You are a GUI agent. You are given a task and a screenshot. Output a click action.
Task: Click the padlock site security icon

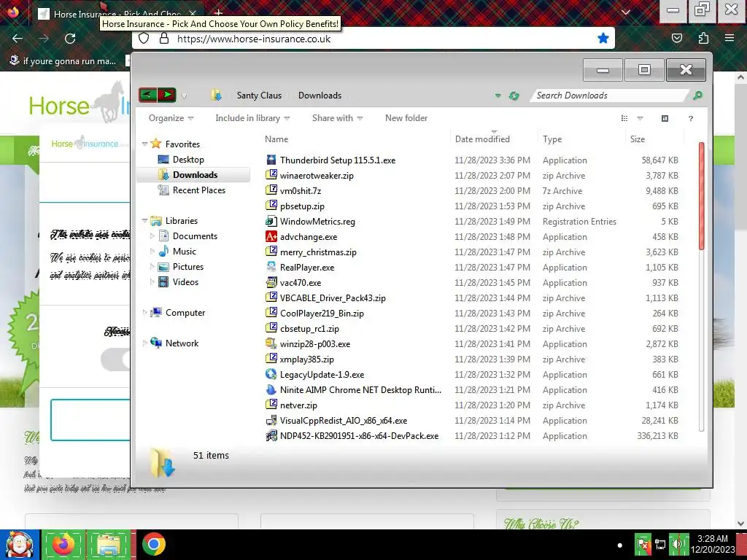pyautogui.click(x=164, y=39)
